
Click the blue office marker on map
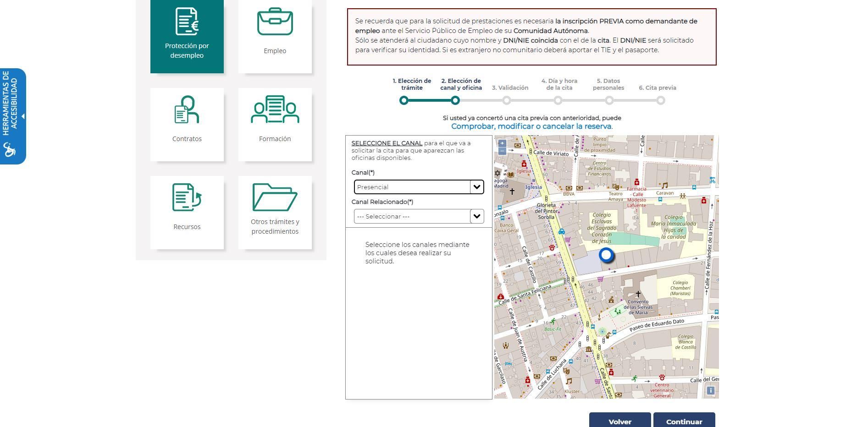[606, 255]
